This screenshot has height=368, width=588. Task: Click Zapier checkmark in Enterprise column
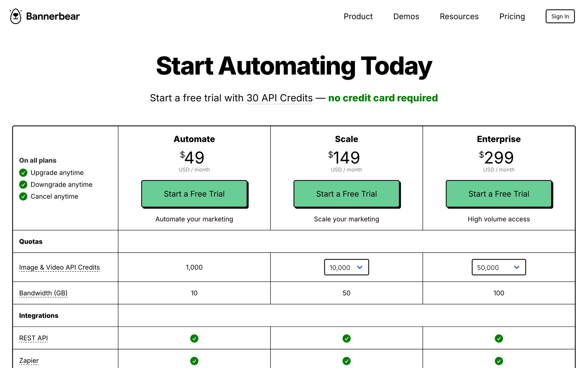coord(499,361)
